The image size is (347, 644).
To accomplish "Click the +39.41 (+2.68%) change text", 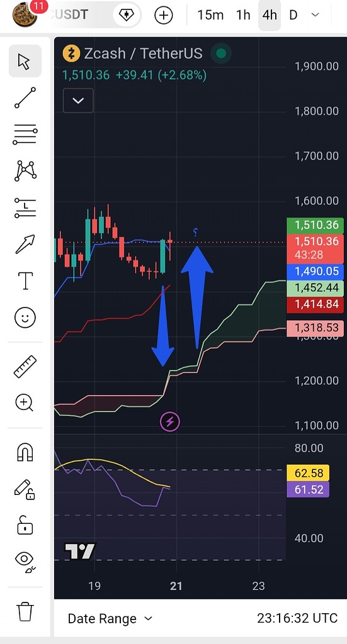I will (161, 75).
